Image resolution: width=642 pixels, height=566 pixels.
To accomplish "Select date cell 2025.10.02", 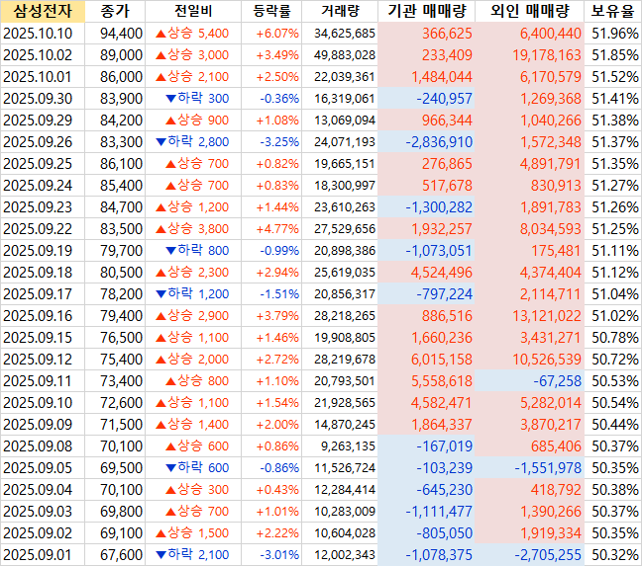I will (43, 55).
